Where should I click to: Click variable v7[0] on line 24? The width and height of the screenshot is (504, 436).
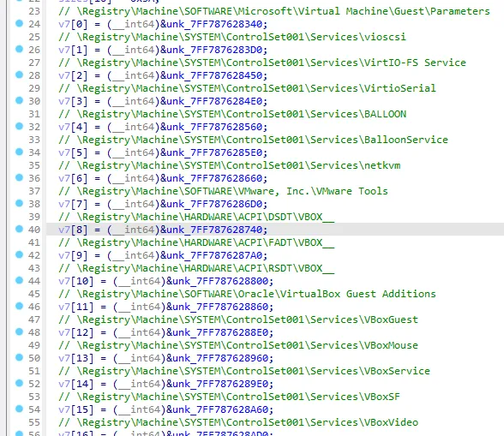[73, 24]
